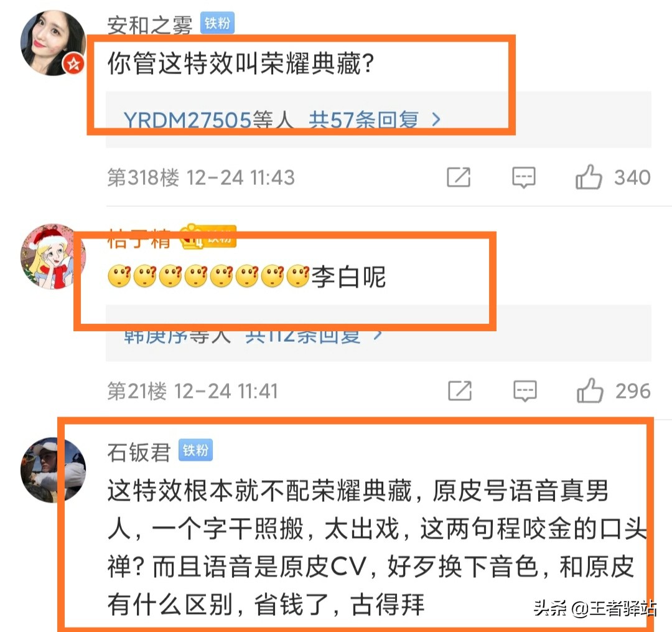Open 石钣君 user avatar
672x632 pixels.
[53, 470]
